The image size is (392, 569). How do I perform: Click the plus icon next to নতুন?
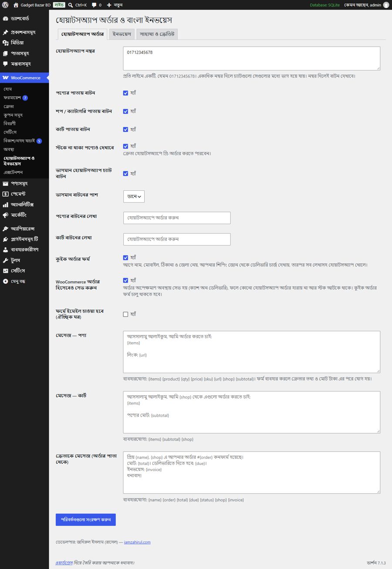coord(109,5)
